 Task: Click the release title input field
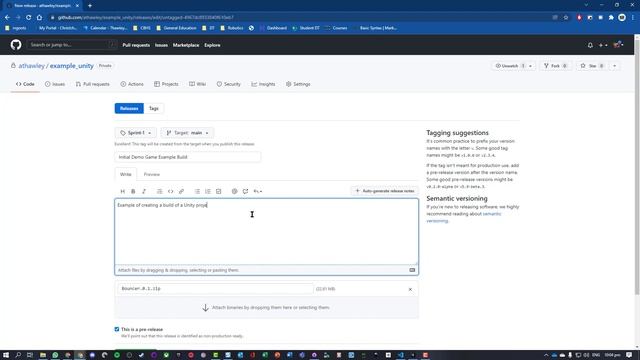pyautogui.click(x=188, y=157)
